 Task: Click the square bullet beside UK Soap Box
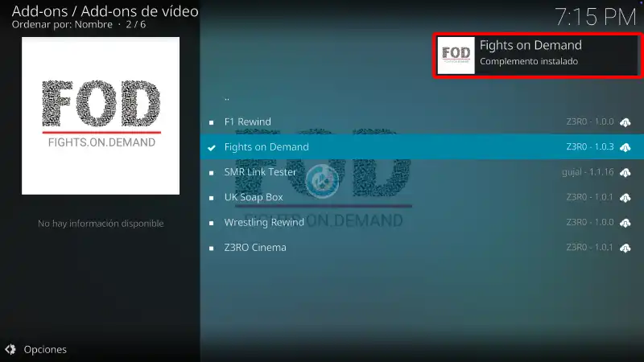(211, 198)
